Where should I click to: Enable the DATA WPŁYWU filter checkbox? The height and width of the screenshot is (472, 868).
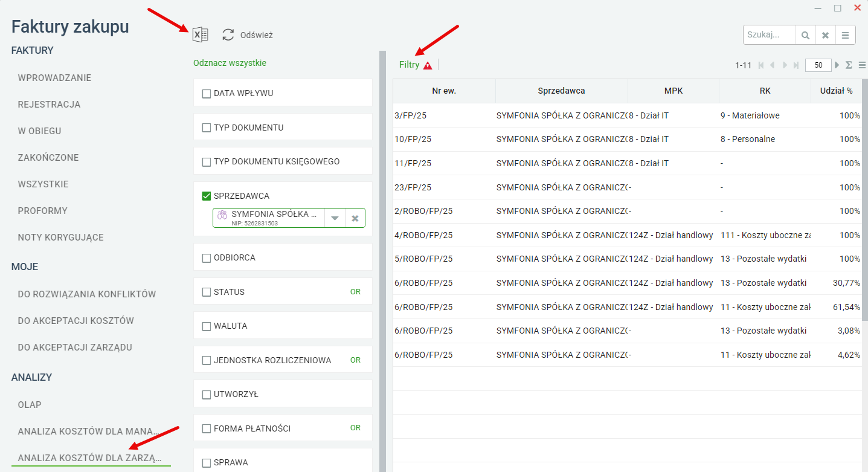207,94
